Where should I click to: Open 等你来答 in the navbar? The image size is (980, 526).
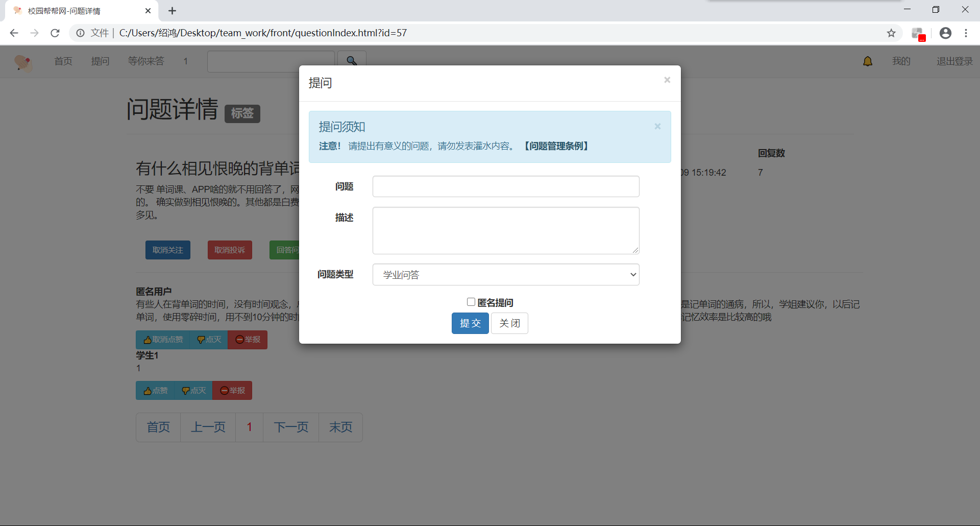click(x=146, y=61)
